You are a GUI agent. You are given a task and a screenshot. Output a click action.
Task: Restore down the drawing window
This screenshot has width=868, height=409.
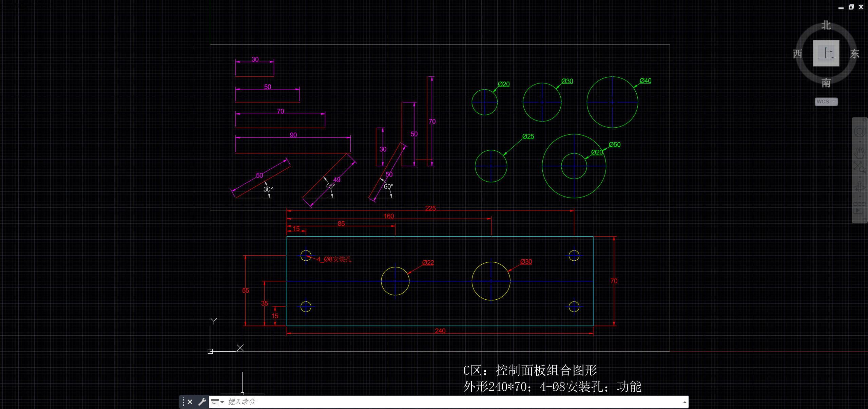(x=851, y=7)
